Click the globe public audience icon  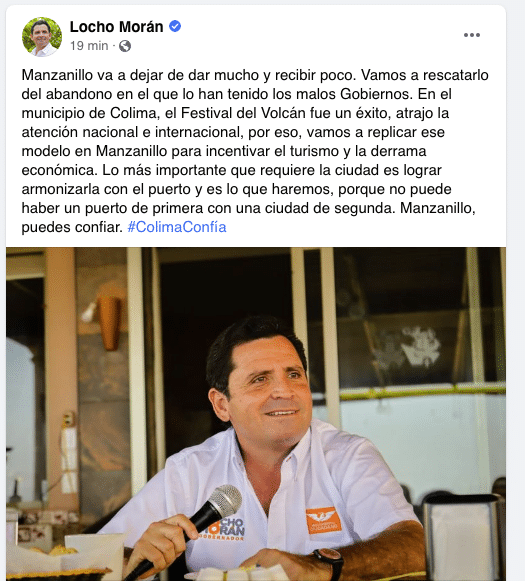pos(125,46)
